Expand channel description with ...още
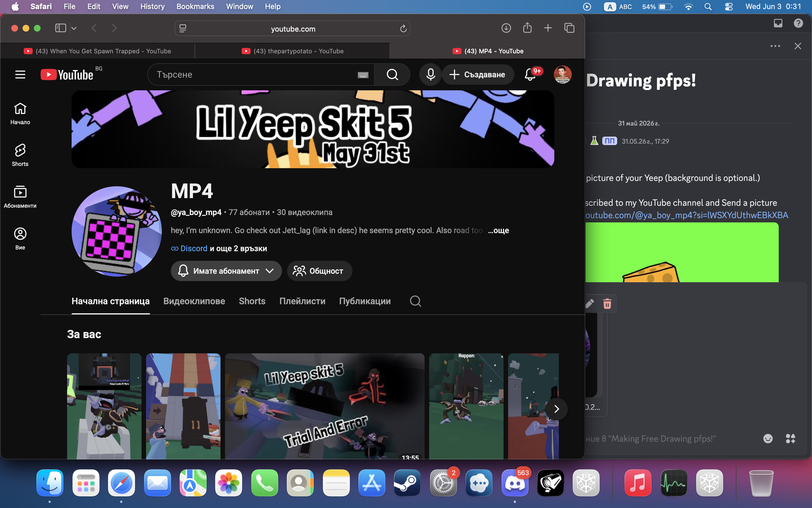812x508 pixels. coord(498,231)
